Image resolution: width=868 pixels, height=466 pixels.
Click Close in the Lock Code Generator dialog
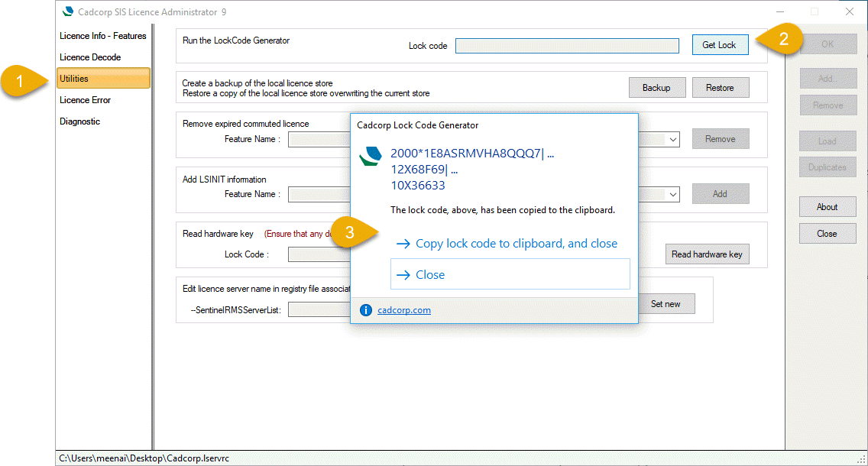point(510,274)
